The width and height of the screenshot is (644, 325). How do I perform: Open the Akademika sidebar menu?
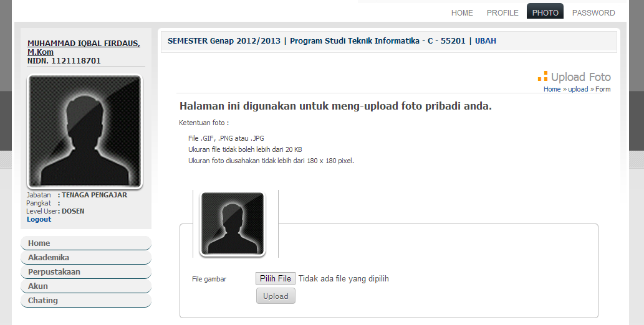click(49, 257)
